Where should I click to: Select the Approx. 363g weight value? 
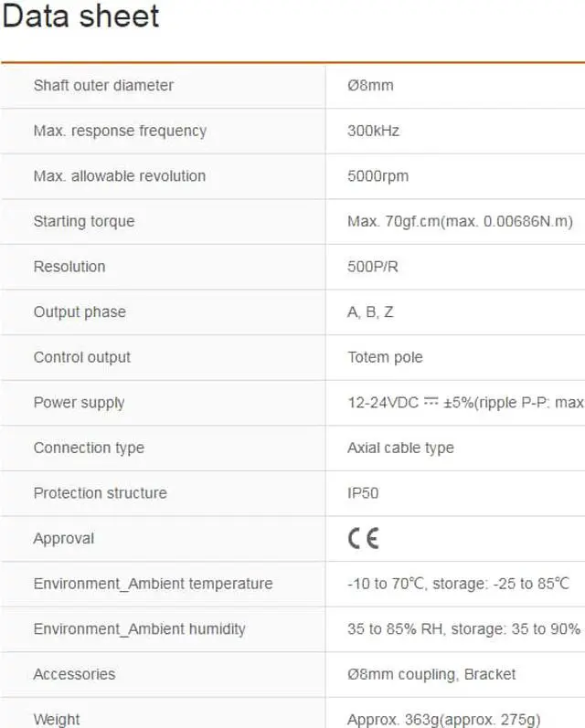444,719
